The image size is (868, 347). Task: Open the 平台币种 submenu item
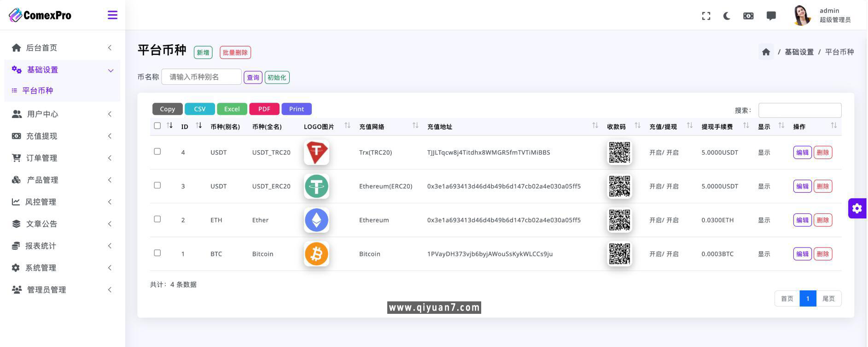click(x=38, y=91)
